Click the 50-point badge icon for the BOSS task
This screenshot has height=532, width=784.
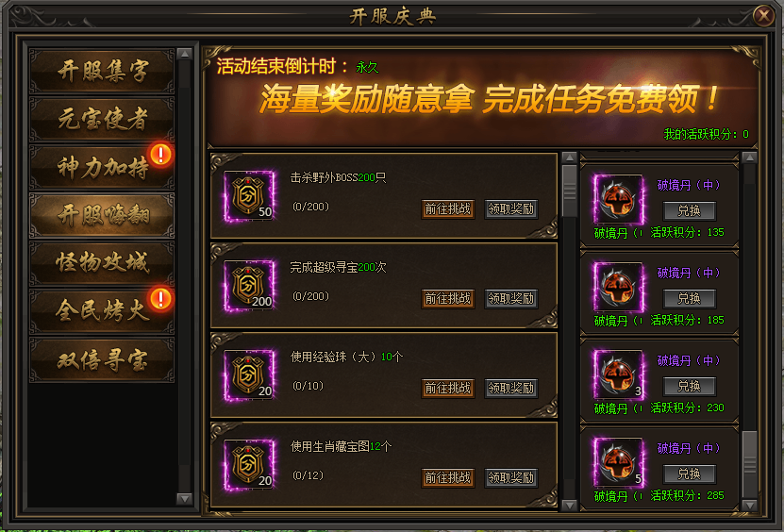coord(249,196)
